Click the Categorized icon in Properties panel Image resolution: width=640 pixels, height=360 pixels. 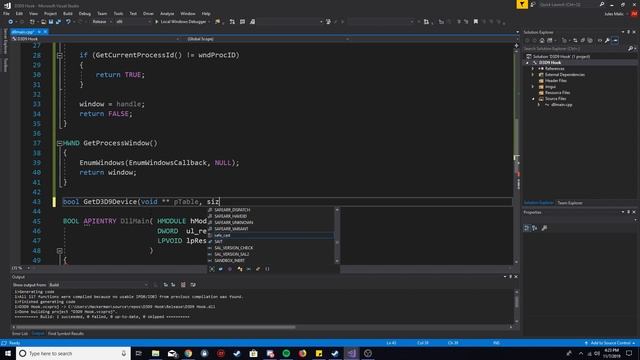pos(527,228)
